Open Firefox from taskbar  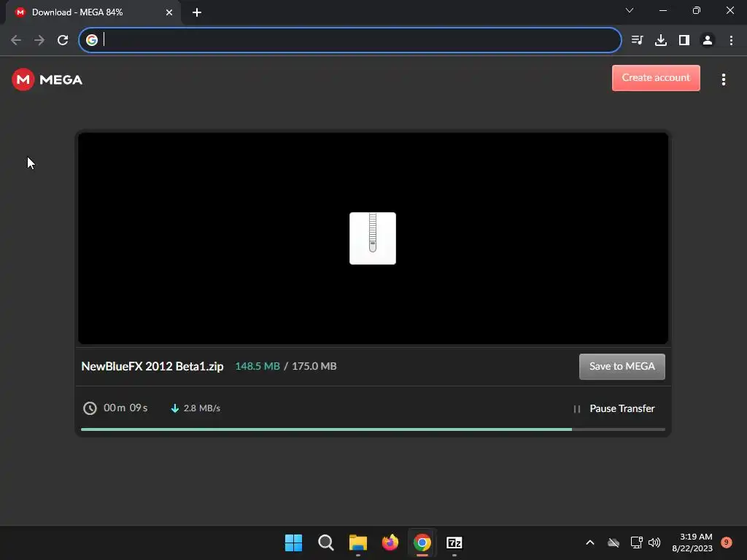tap(390, 542)
